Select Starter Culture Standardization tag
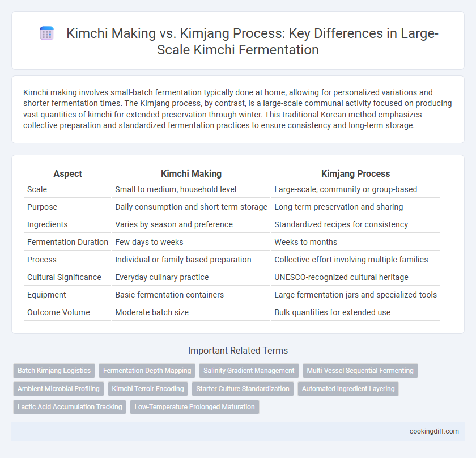Screen dimensions: 476x458 tap(243, 389)
